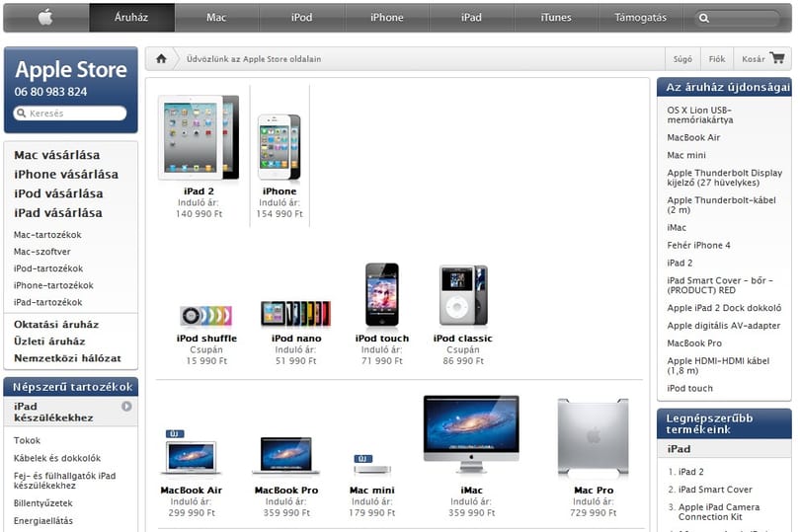Open the Súgó help link
The image size is (800, 532).
(682, 58)
